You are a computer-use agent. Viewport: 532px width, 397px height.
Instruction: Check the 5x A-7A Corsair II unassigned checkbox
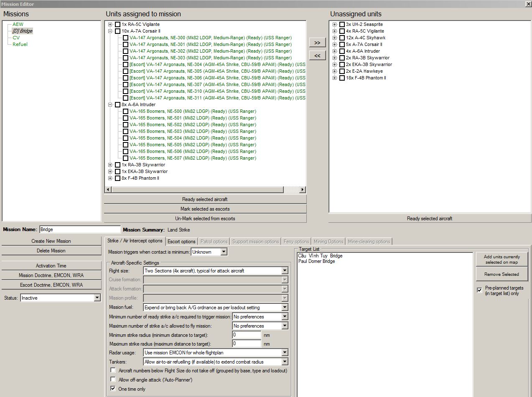point(342,44)
